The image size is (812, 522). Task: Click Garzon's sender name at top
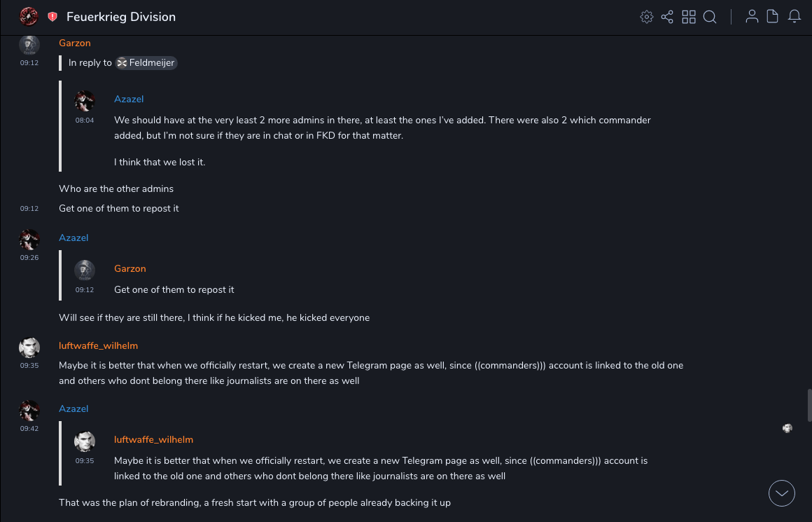(75, 43)
